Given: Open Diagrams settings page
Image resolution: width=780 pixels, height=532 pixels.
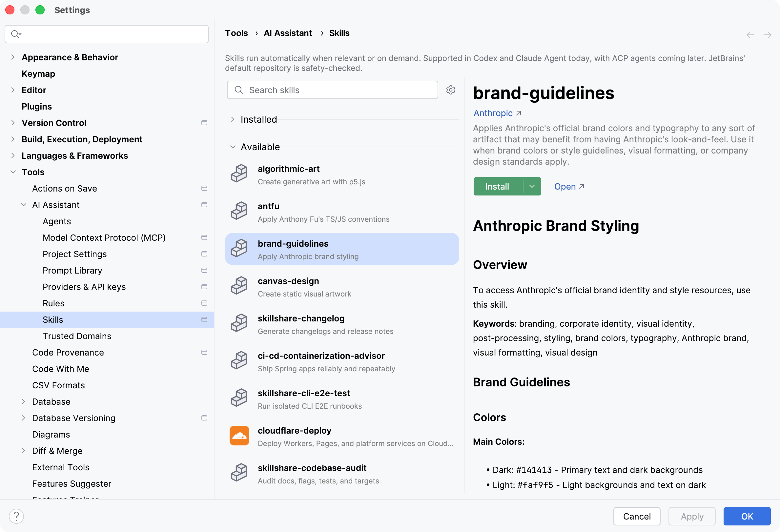Looking at the screenshot, I should pos(51,434).
